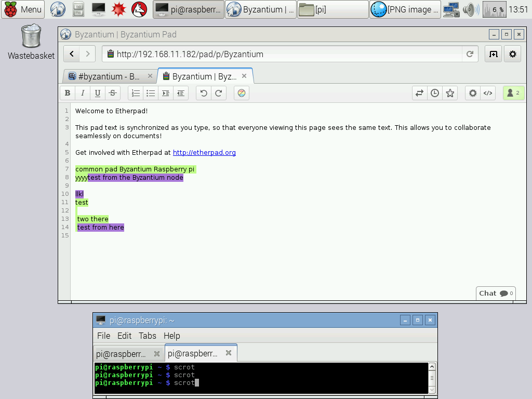Image resolution: width=532 pixels, height=399 pixels.
Task: Close the #byzantium browser tab
Action: coord(150,76)
